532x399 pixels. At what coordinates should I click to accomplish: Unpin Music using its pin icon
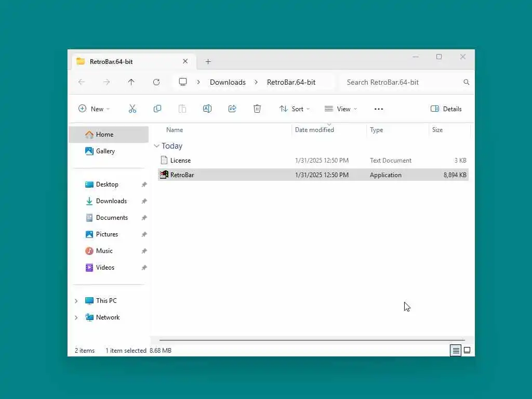pos(144,251)
